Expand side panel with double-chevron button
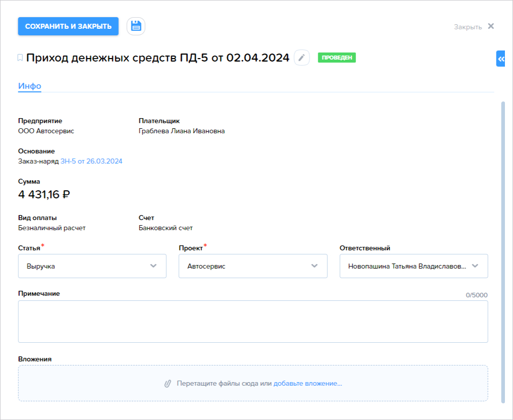513x420 pixels. point(501,59)
